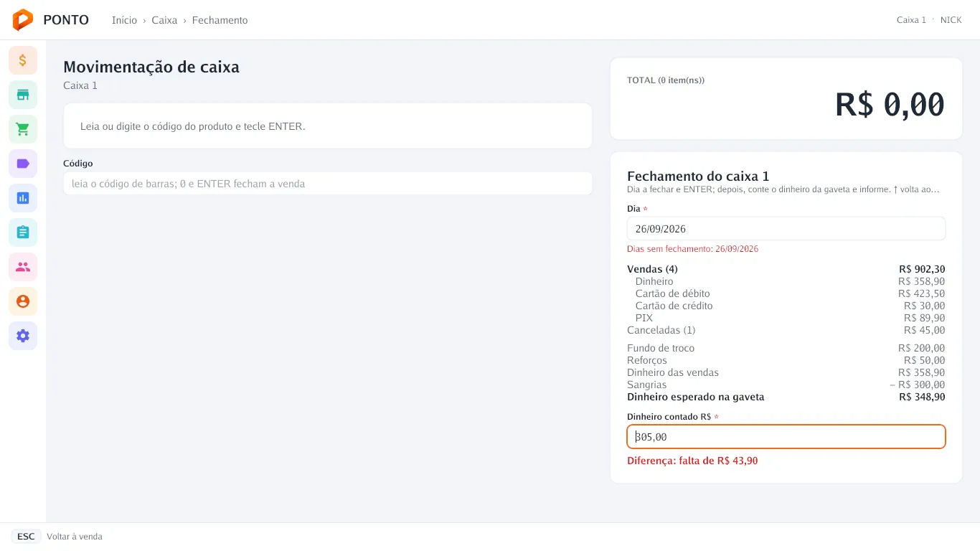This screenshot has height=551, width=980.
Task: Click Dinheiro esperado na gaveta row
Action: coord(786,397)
